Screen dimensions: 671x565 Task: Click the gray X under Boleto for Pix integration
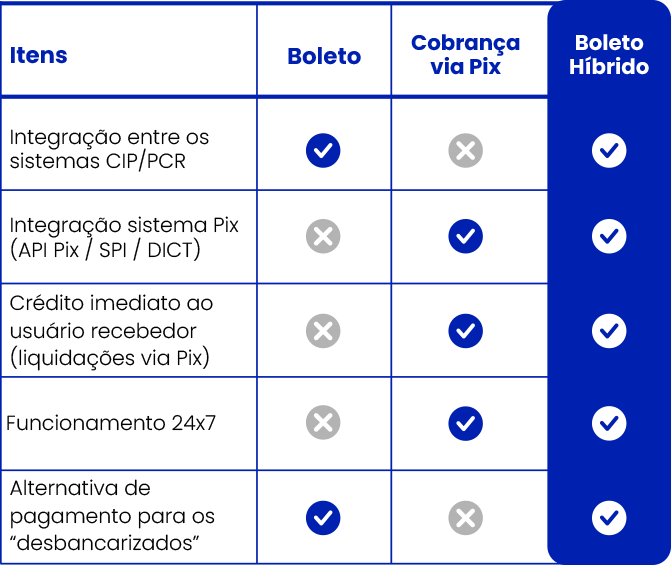[323, 236]
